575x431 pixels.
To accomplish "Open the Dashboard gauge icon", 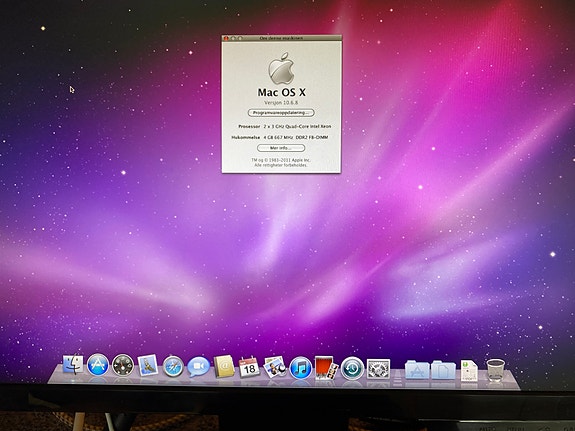I will point(123,365).
